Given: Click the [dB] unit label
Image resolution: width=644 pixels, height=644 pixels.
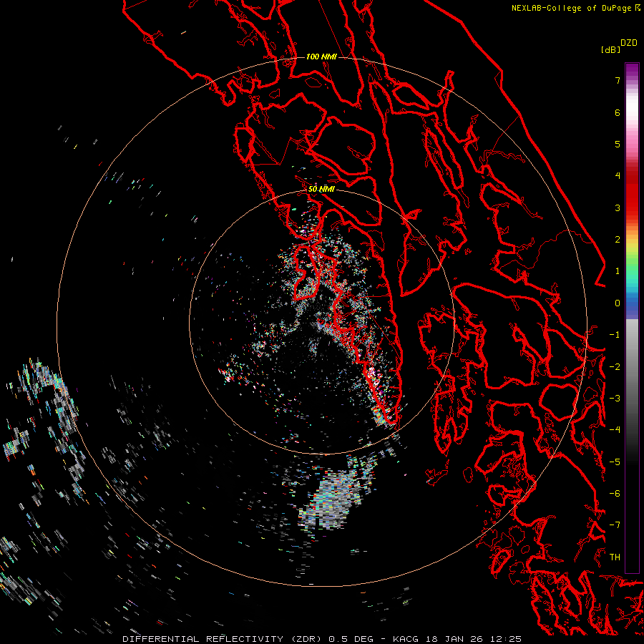Looking at the screenshot, I should 611,50.
